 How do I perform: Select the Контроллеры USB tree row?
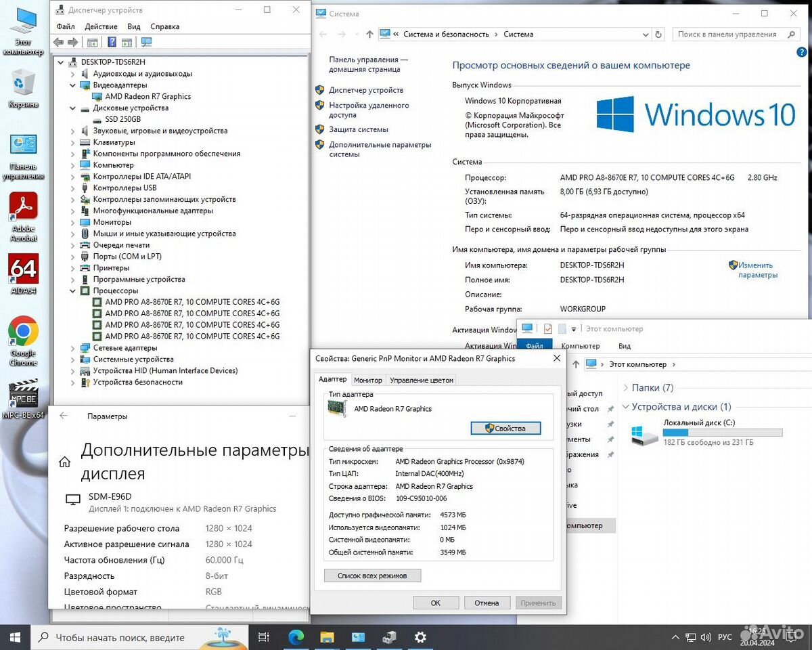(125, 188)
